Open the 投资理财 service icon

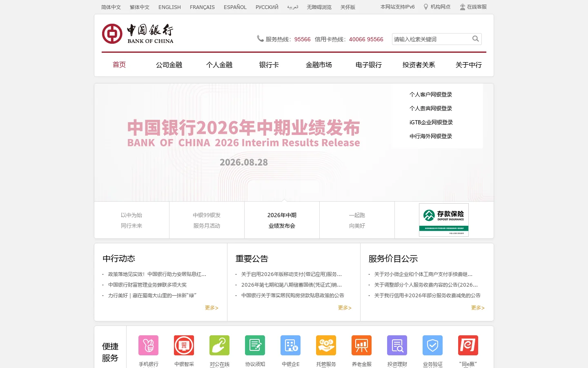point(397,346)
